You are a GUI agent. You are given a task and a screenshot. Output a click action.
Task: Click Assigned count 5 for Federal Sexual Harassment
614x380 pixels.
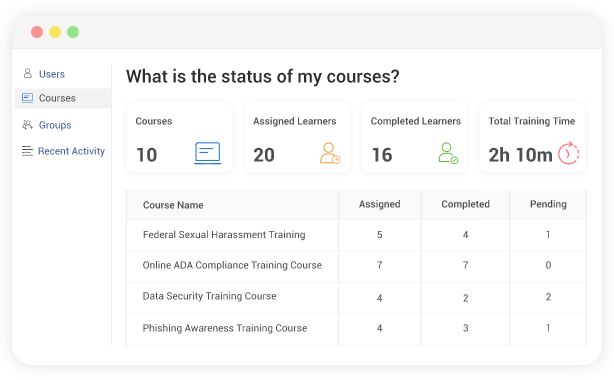(379, 235)
